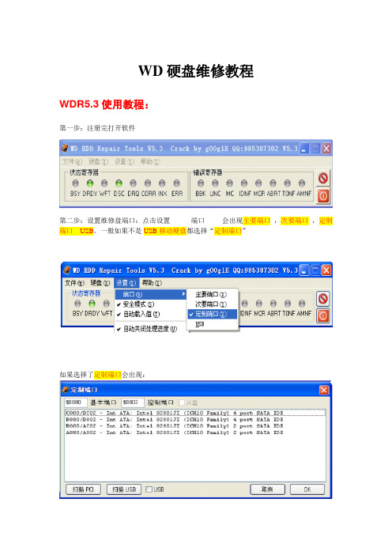Image resolution: width=392 pixels, height=555 pixels.
Task: Choose USB from the port submenu
Action: [x=213, y=324]
